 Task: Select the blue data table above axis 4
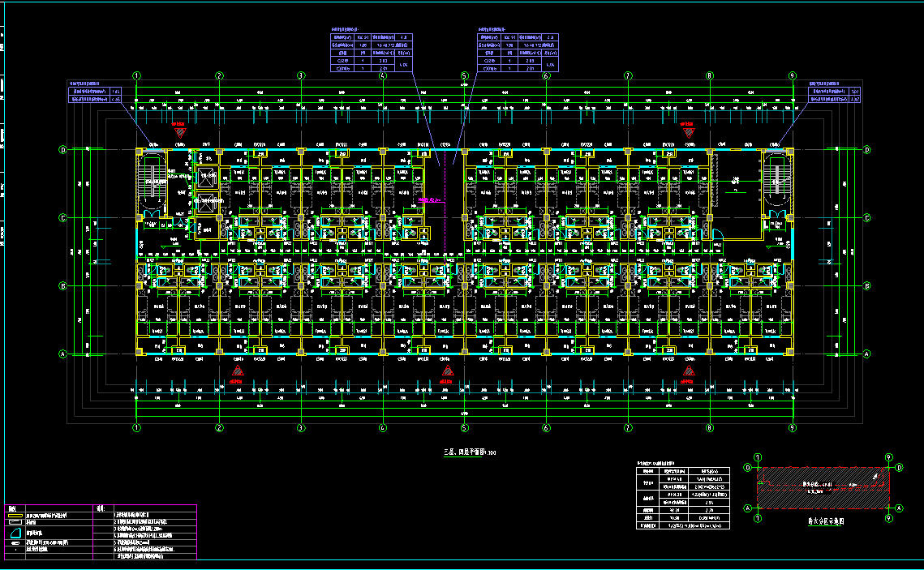pyautogui.click(x=372, y=54)
